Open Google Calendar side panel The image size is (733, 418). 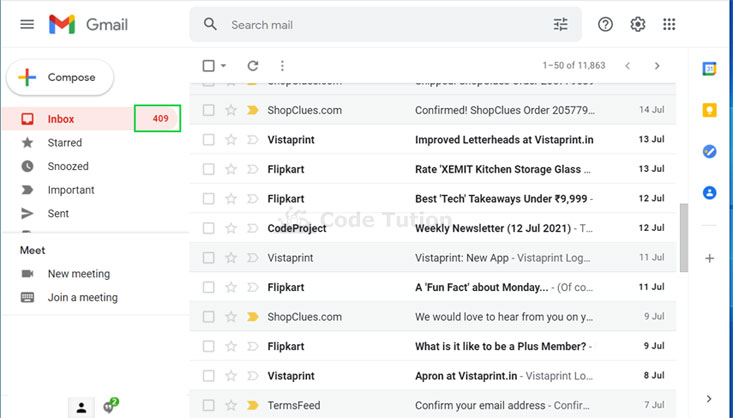(709, 69)
